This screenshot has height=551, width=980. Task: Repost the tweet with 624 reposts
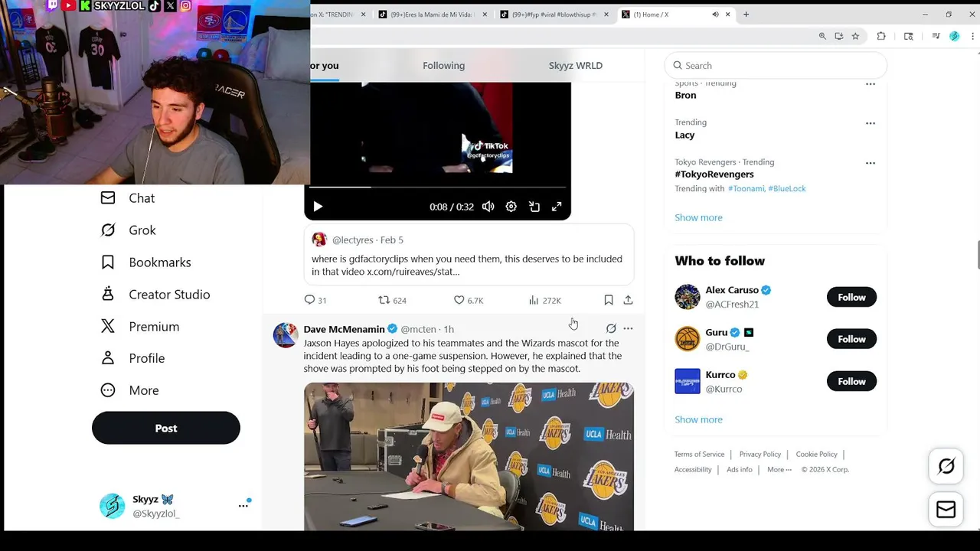(x=392, y=300)
